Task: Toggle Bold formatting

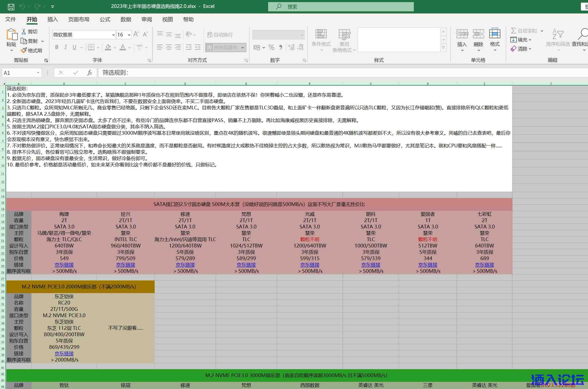Action: (x=57, y=47)
